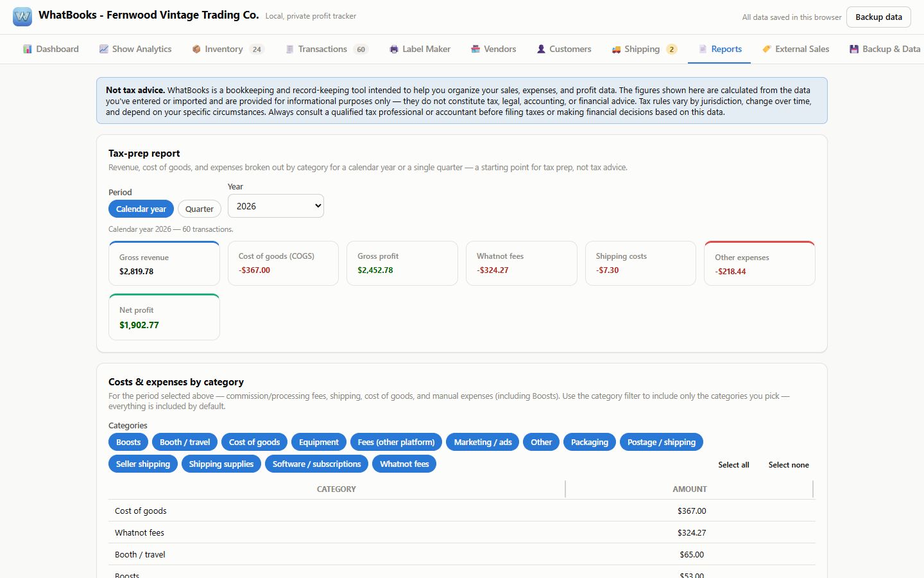
Task: Click the Label Maker printer icon
Action: coord(394,49)
